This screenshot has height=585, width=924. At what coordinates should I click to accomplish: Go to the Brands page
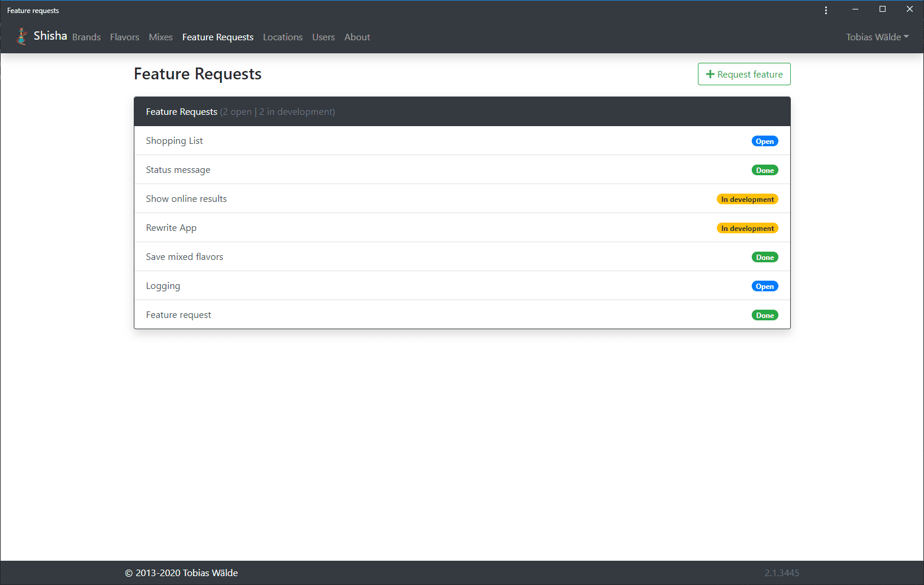(86, 37)
